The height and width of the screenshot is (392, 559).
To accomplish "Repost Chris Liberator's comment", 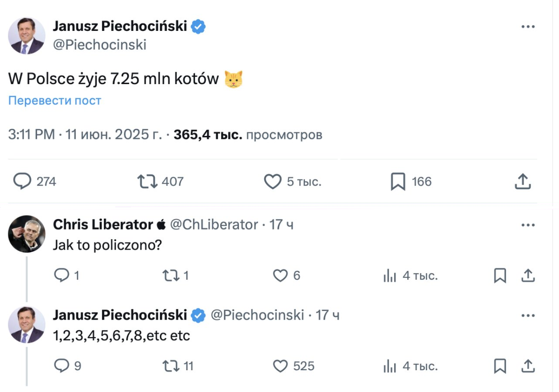I will (x=170, y=275).
